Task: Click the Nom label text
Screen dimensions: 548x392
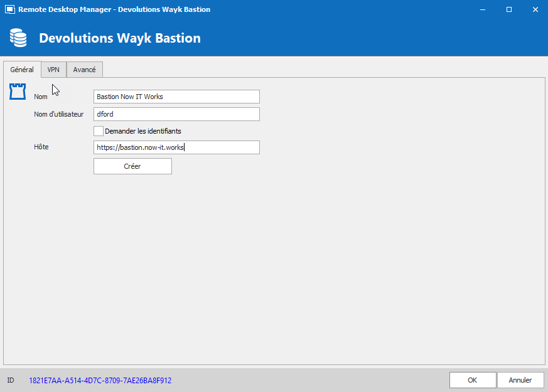Action: point(41,97)
